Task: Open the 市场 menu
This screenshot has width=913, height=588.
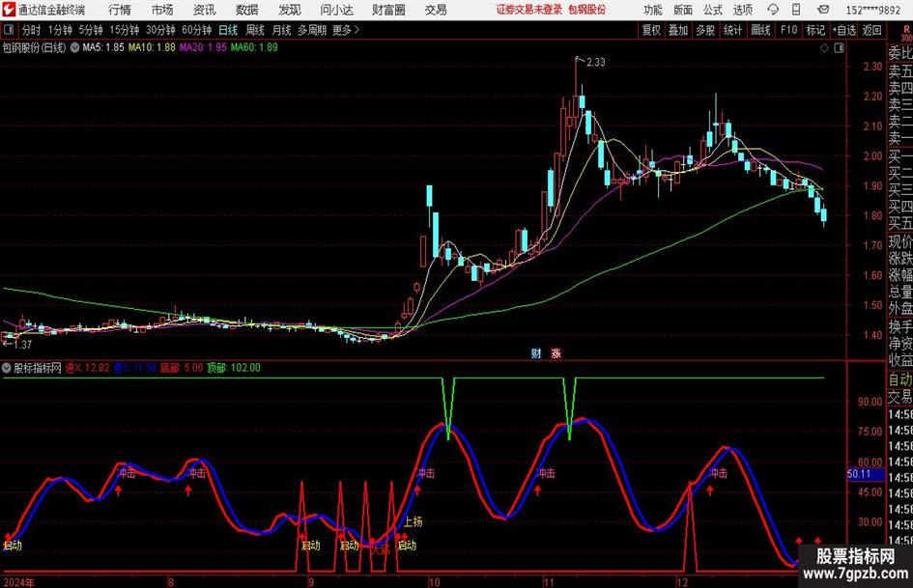Action: [162, 10]
